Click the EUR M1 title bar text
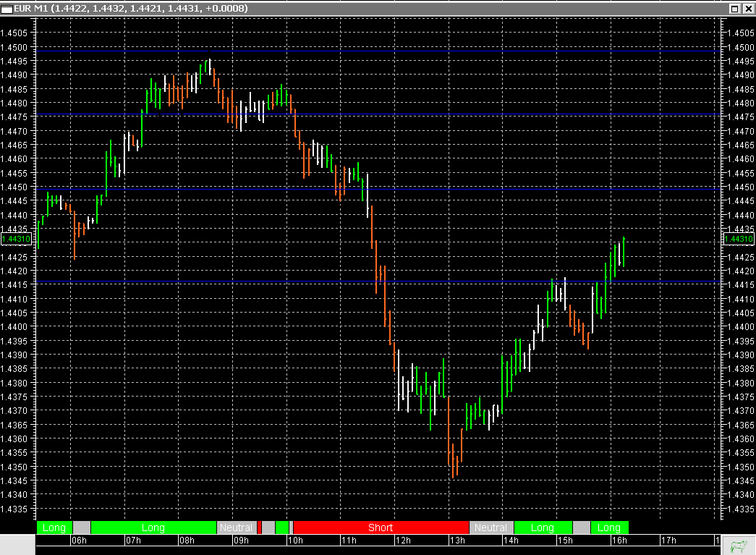The width and height of the screenshot is (756, 555). click(x=130, y=9)
